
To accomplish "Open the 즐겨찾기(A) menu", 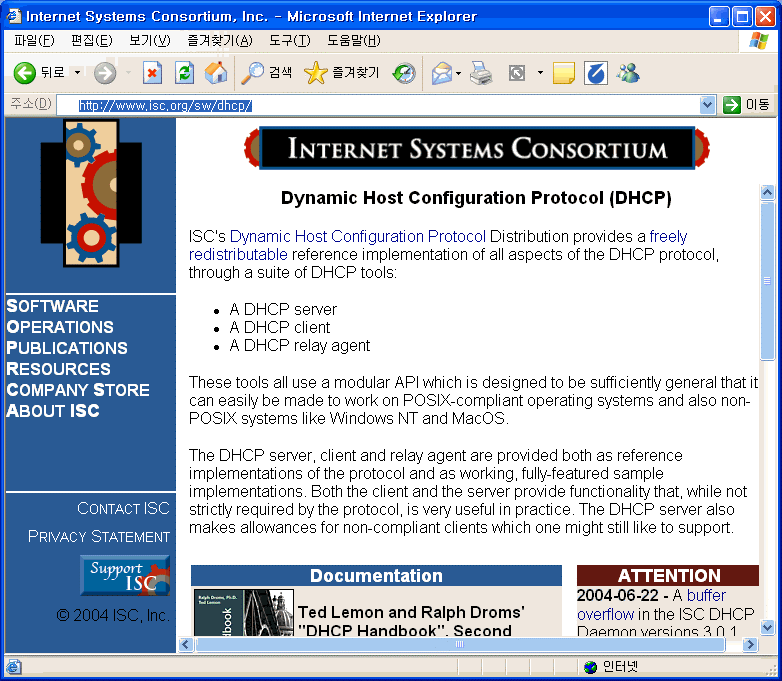I will (x=220, y=40).
